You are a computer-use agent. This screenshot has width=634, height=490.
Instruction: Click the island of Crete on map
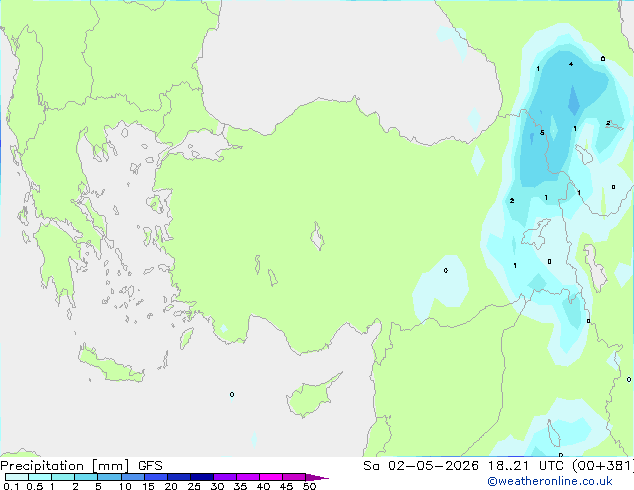[111, 365]
